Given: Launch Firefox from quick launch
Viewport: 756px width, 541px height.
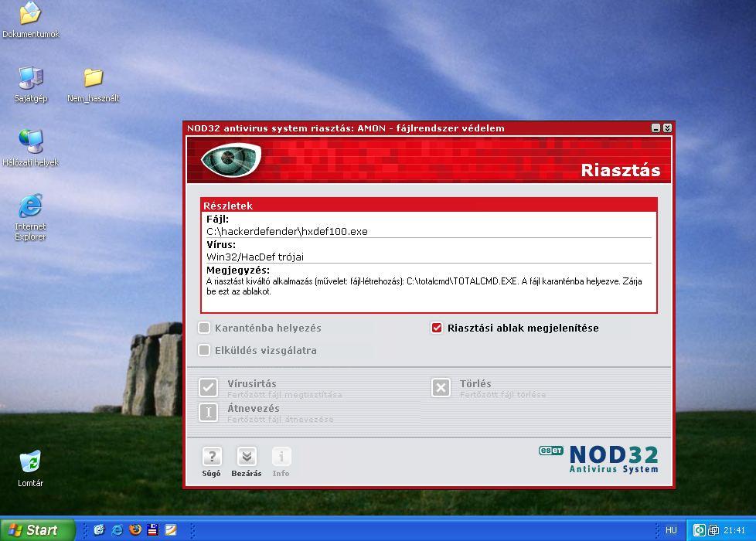Looking at the screenshot, I should click(135, 530).
